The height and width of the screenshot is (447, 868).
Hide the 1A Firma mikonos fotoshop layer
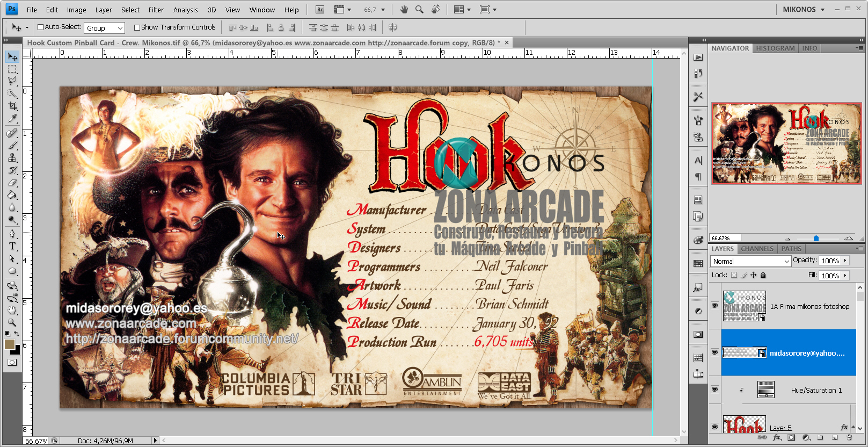point(714,306)
